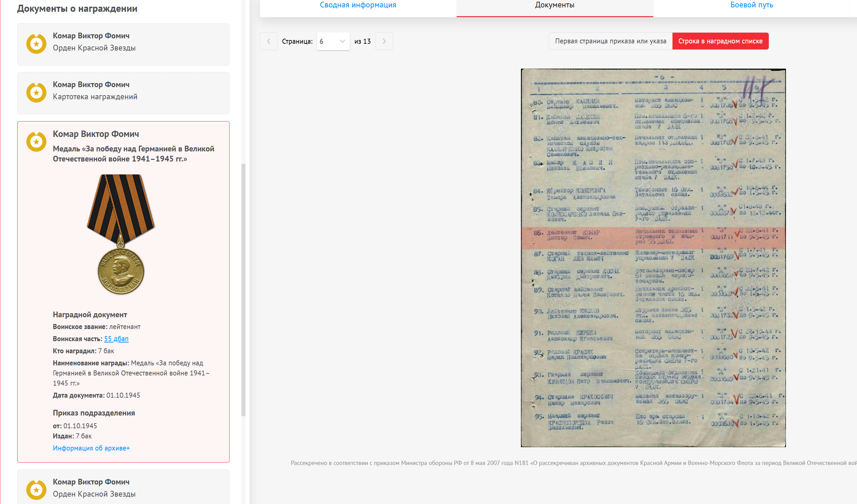
Task: Open last Орден Красной Звезды card at bottom
Action: click(x=123, y=488)
